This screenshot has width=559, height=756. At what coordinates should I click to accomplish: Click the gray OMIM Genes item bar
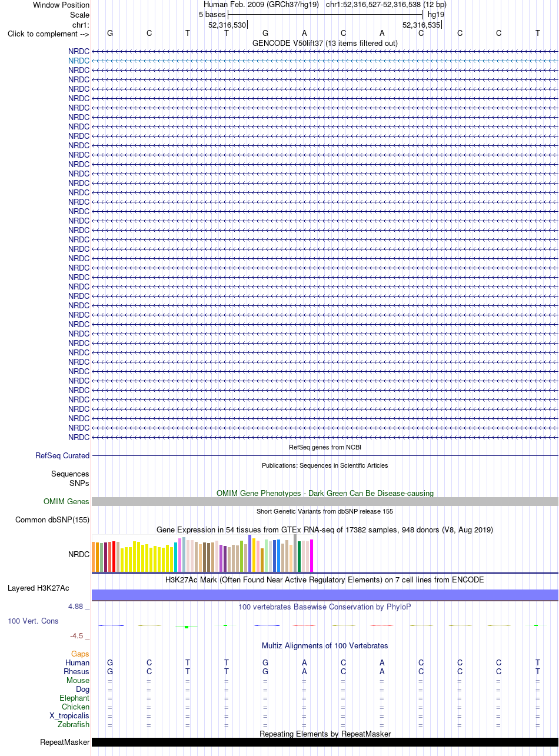(x=325, y=501)
